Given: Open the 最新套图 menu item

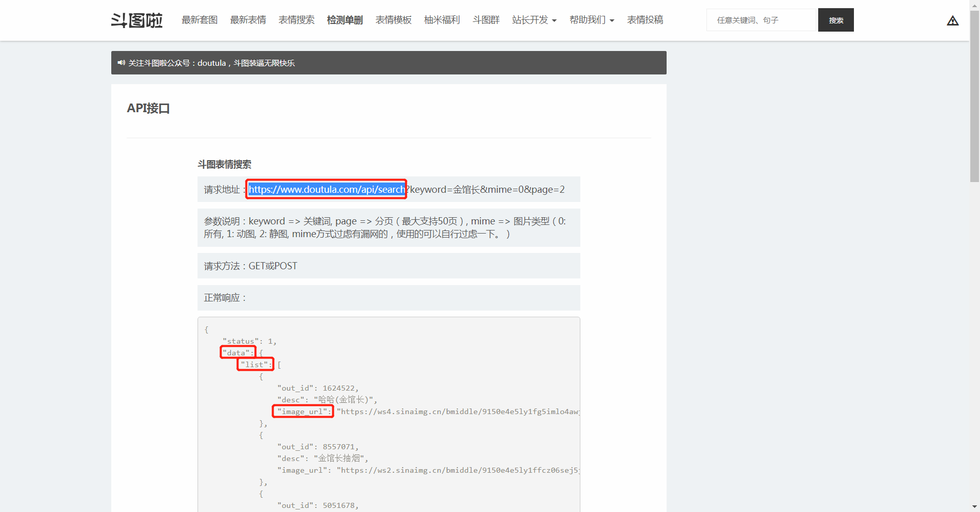Looking at the screenshot, I should point(200,20).
